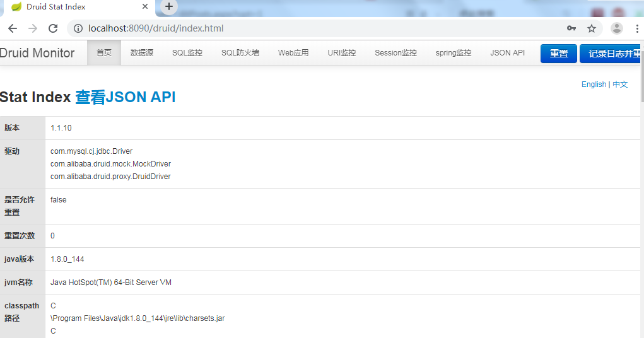Switch language to 中文

pyautogui.click(x=620, y=84)
